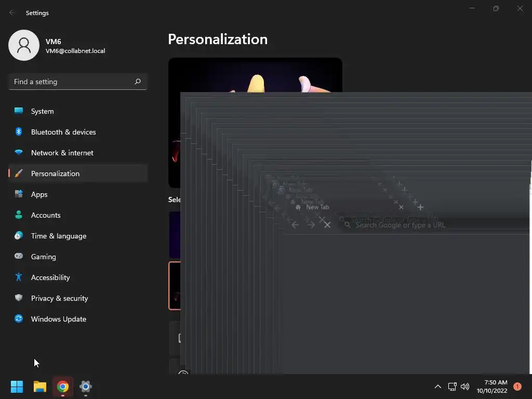
Task: Click the System monitor icon
Action: [19, 111]
